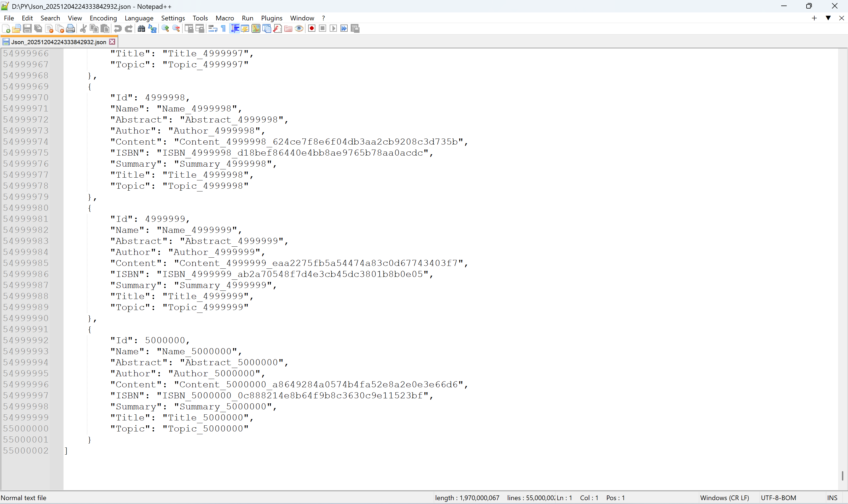
Task: Click the Start Recording macro icon
Action: coord(312,28)
